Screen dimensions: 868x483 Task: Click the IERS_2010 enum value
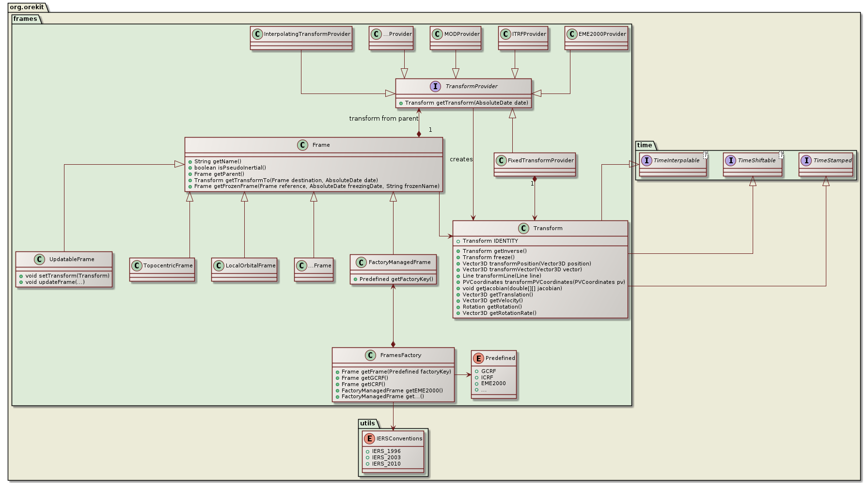tap(386, 464)
